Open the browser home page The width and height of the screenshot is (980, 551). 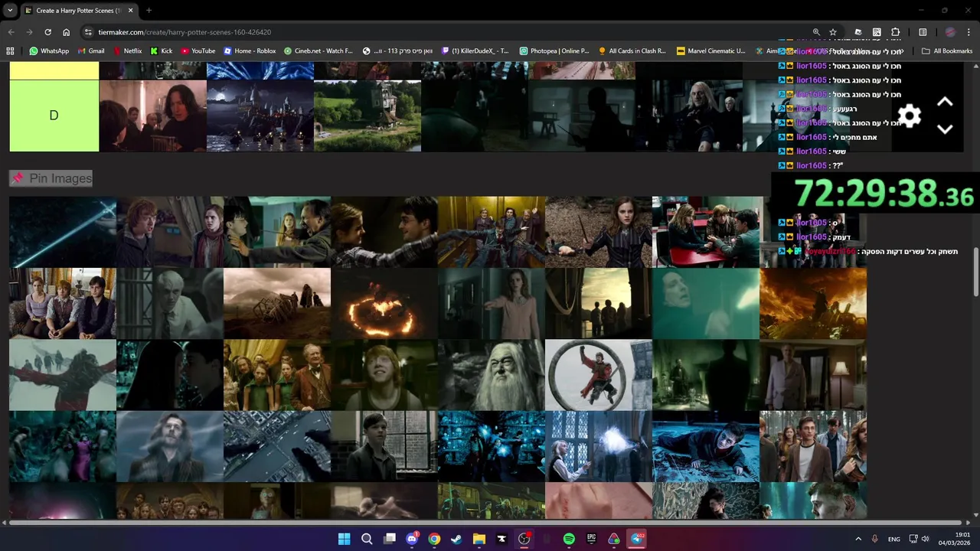[67, 32]
